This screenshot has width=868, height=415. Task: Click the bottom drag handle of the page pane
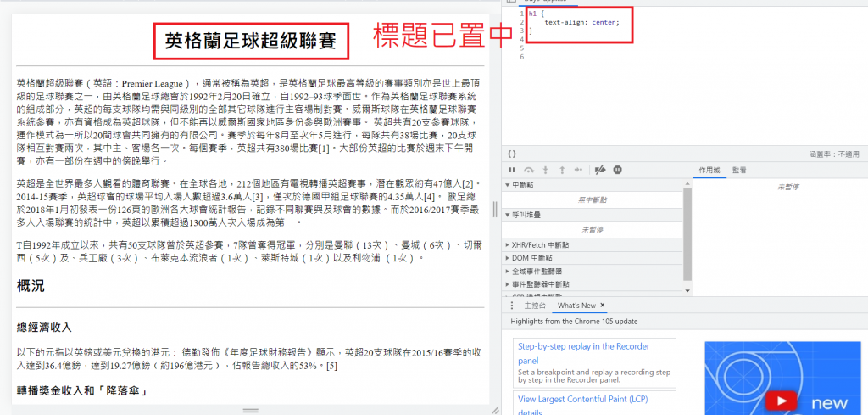click(x=251, y=411)
